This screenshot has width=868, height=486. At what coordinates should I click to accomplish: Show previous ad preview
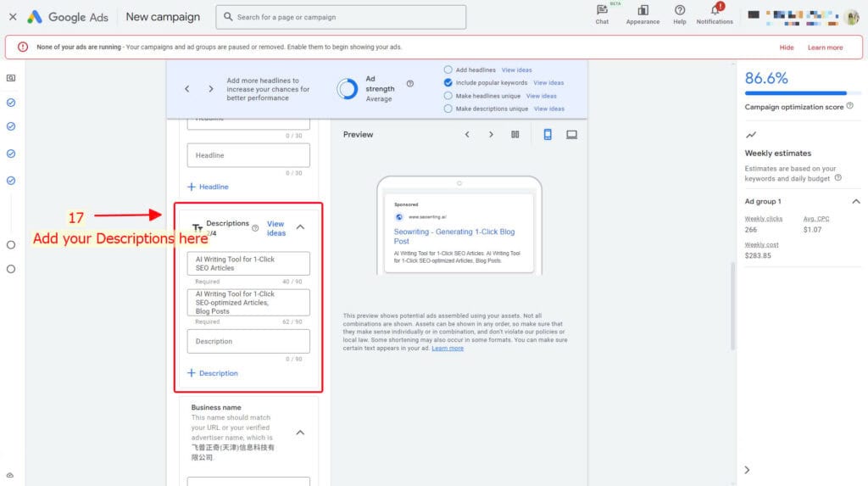tap(467, 135)
